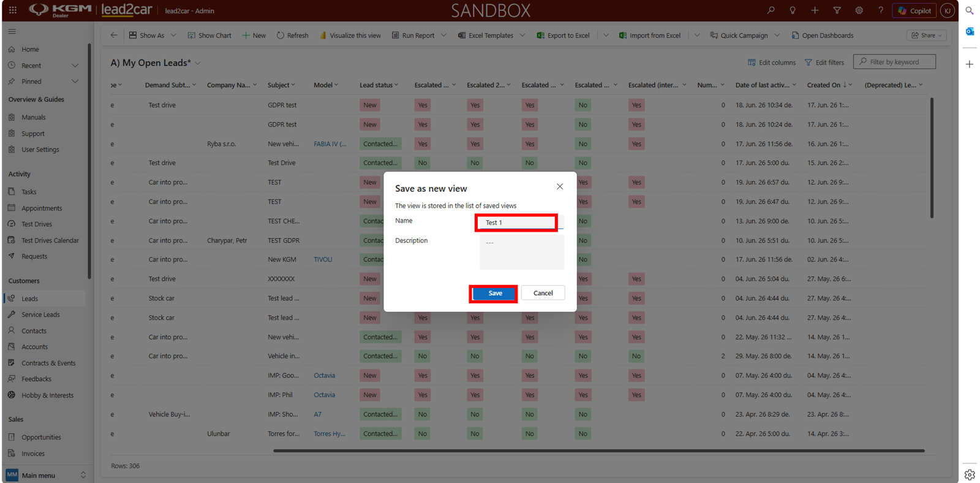
Task: Open the Main menu area switcher
Action: pyautogui.click(x=46, y=475)
